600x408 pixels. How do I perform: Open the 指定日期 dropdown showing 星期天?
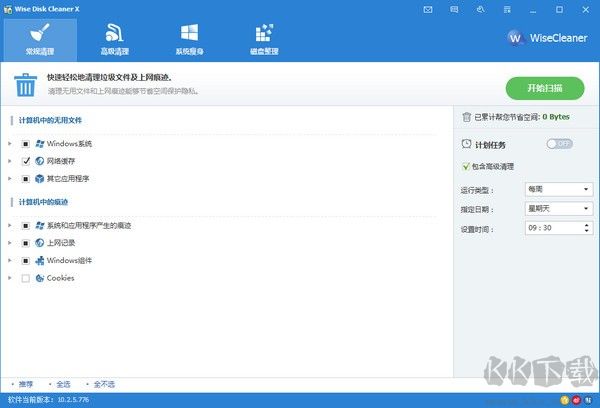click(557, 208)
